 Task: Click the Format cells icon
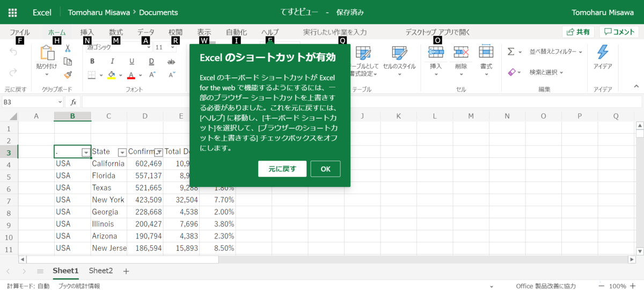pos(486,52)
